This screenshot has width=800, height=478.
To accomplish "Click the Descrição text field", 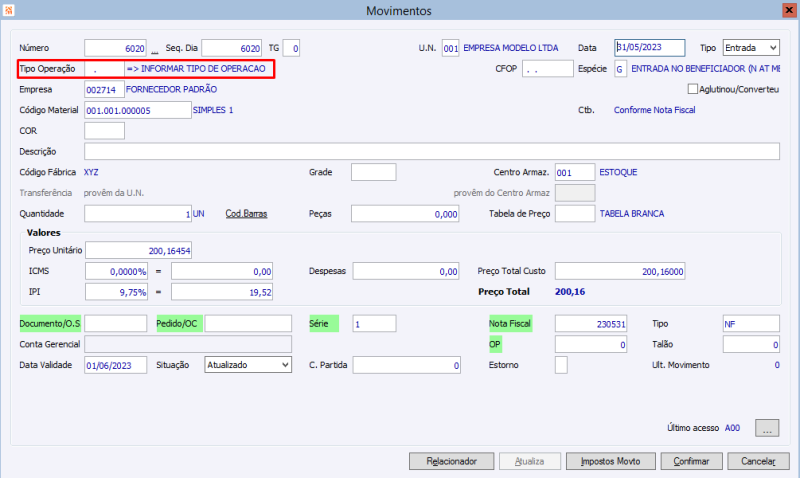I will [x=432, y=152].
